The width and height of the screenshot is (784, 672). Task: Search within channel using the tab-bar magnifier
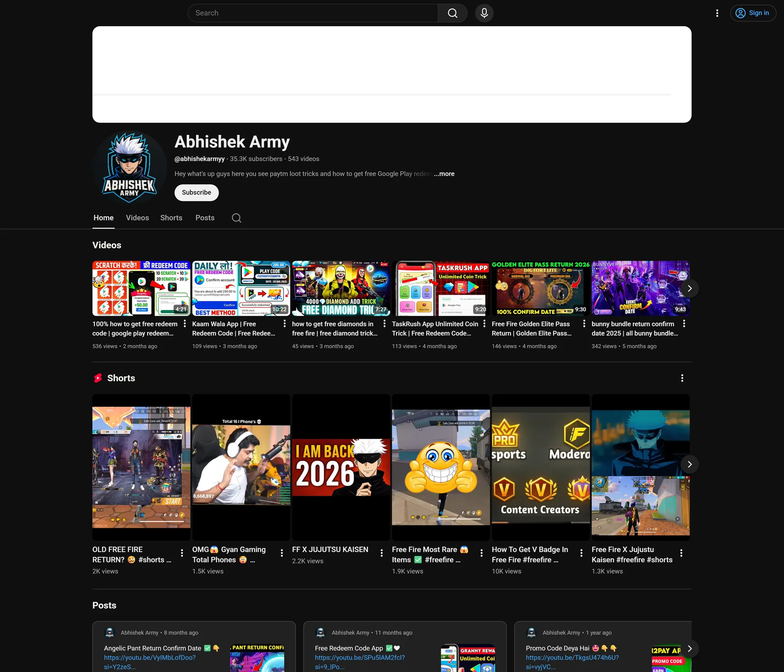click(x=236, y=218)
